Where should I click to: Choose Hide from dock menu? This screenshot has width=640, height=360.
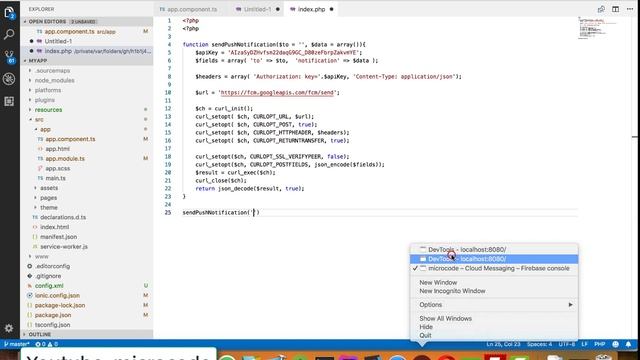pos(426,327)
